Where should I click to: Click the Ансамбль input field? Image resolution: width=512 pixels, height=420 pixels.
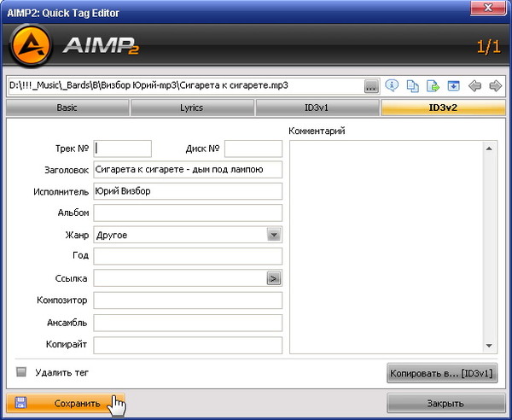pyautogui.click(x=188, y=323)
